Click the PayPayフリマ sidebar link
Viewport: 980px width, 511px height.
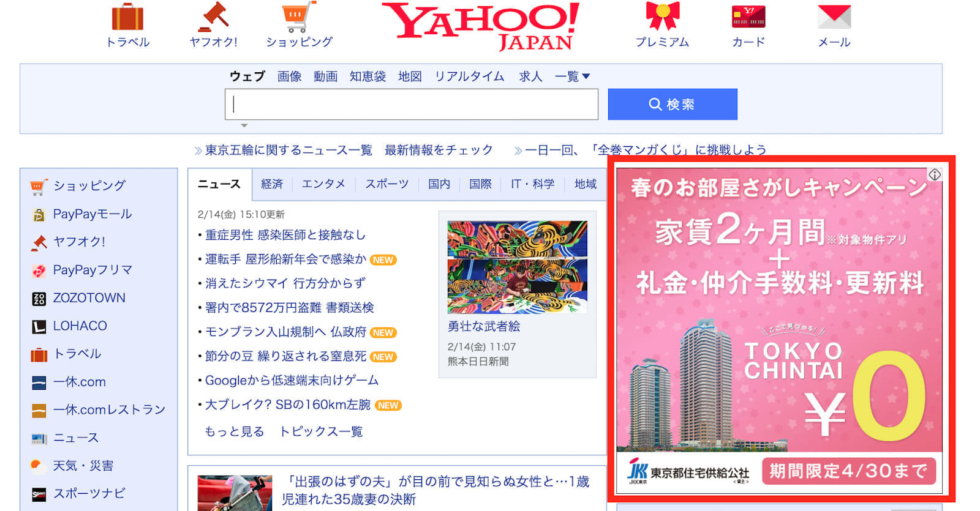(92, 270)
